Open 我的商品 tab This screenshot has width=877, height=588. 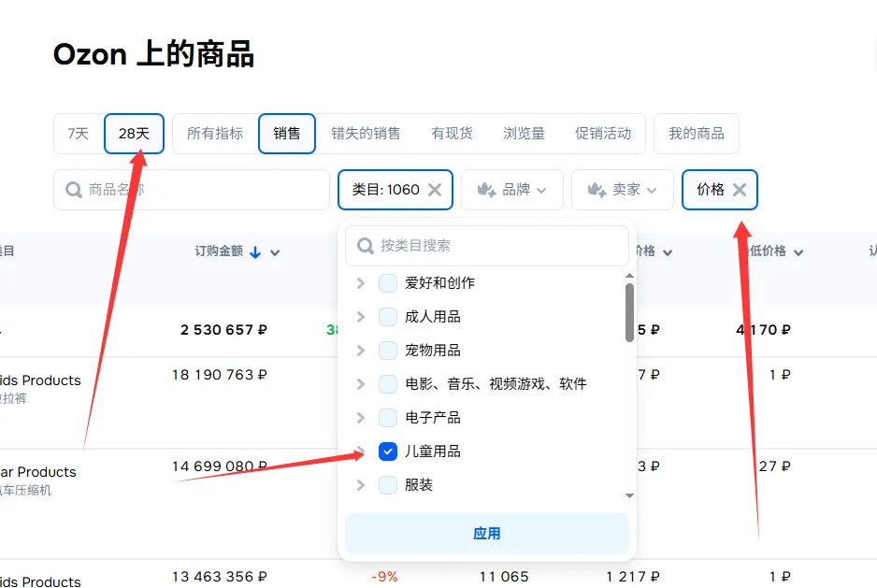pos(697,134)
